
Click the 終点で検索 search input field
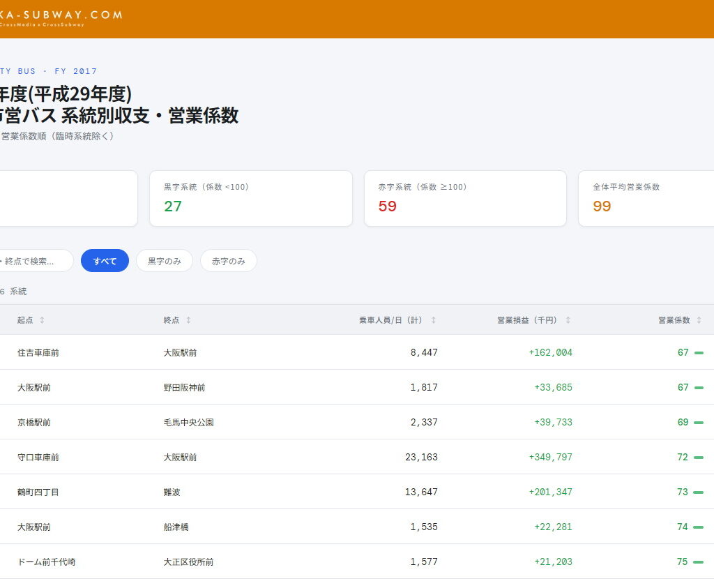(35, 260)
